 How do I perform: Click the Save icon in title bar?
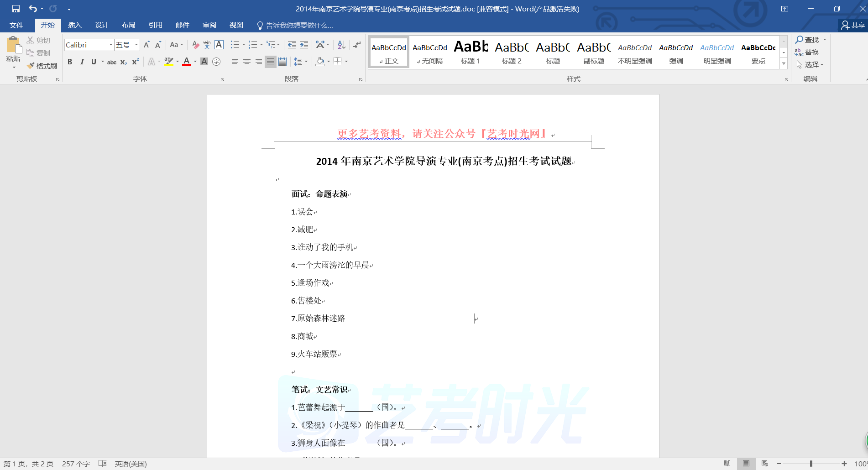(16, 9)
